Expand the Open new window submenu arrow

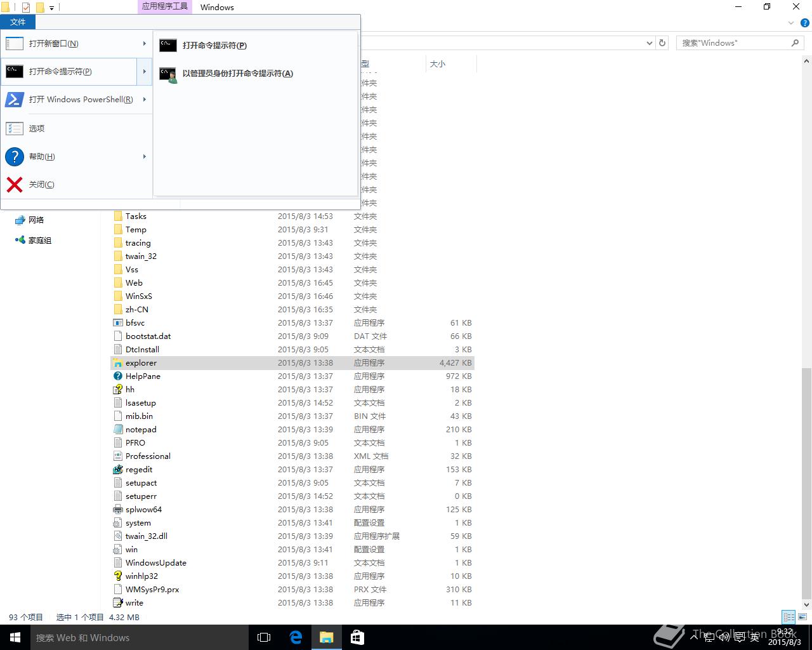tap(145, 44)
